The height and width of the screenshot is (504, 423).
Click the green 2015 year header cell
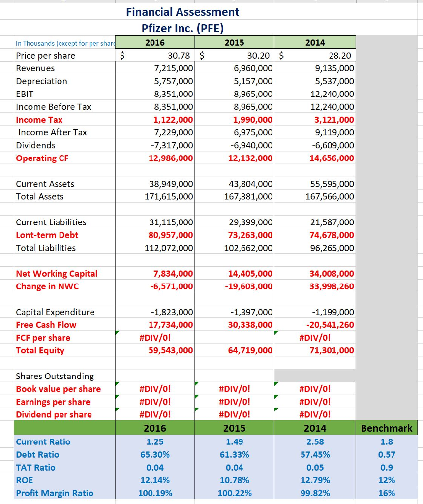coord(235,42)
